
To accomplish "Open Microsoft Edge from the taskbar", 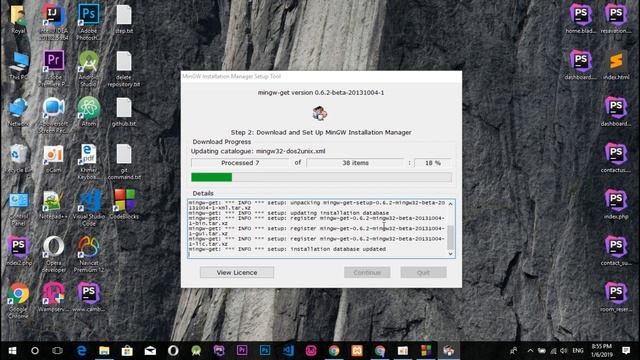I will click(81, 351).
